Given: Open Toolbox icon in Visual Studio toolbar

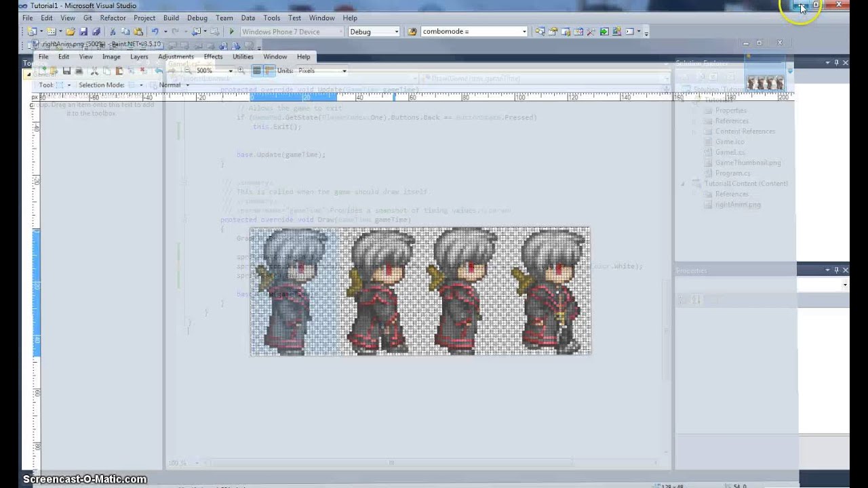Looking at the screenshot, I should [x=591, y=32].
